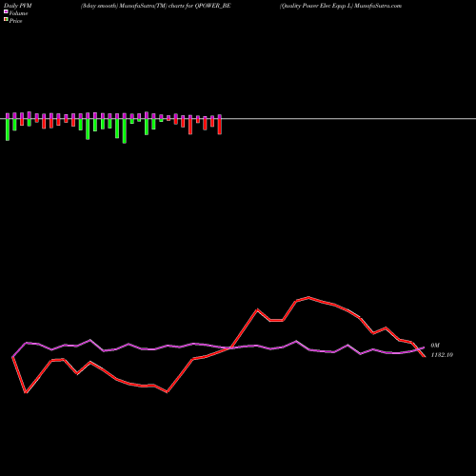
Task: Click the last red bar in volume histogram
Action: (x=220, y=127)
